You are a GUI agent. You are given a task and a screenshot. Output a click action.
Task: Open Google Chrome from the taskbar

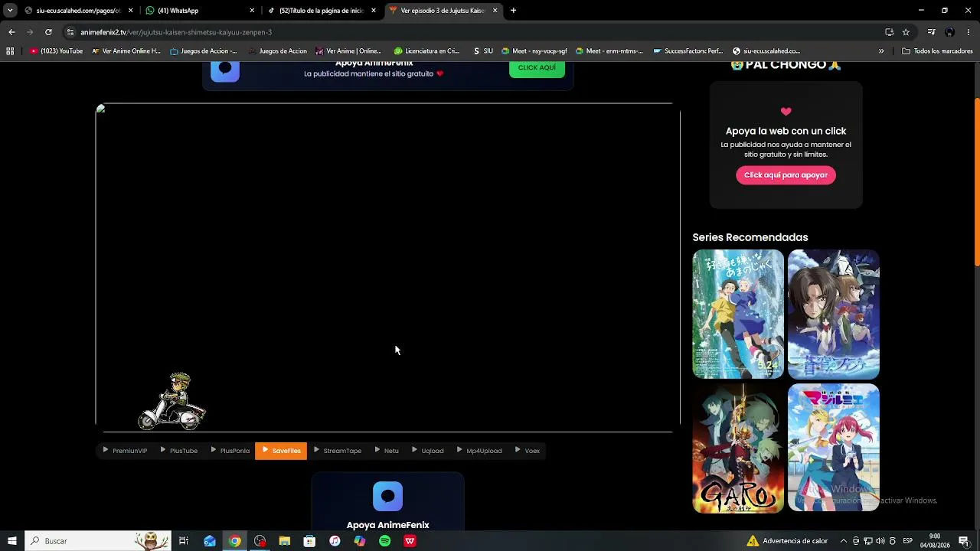[x=234, y=541]
